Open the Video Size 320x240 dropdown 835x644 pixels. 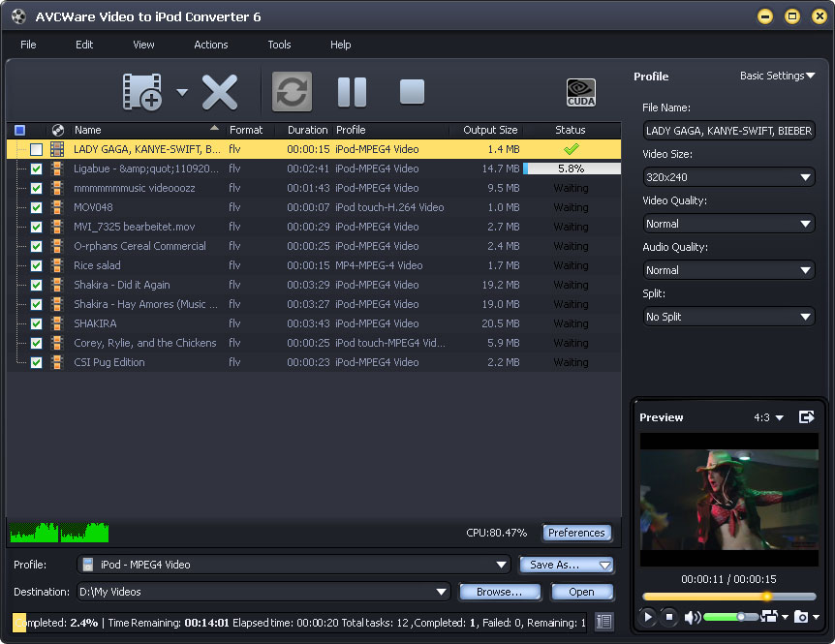click(729, 177)
